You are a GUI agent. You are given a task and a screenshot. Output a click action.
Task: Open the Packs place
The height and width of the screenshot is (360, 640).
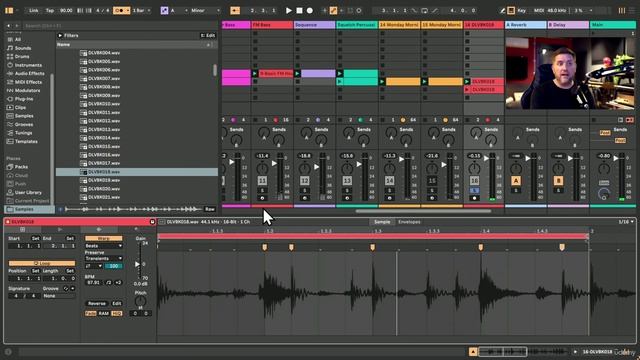click(21, 167)
